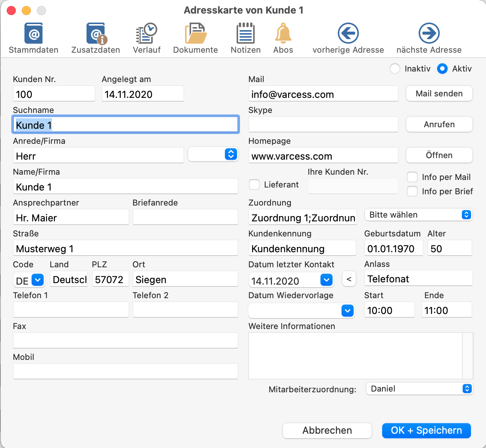This screenshot has width=486, height=448.
Task: Click the Kunden Nr. field
Action: pyautogui.click(x=54, y=93)
